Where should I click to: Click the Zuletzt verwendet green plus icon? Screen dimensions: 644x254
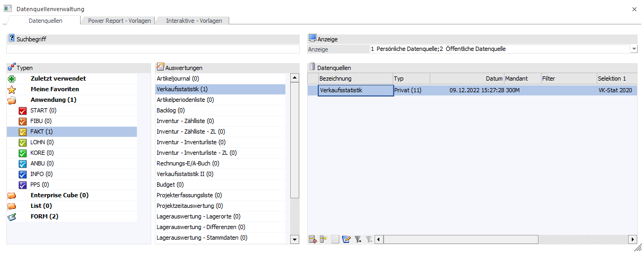[x=12, y=78]
